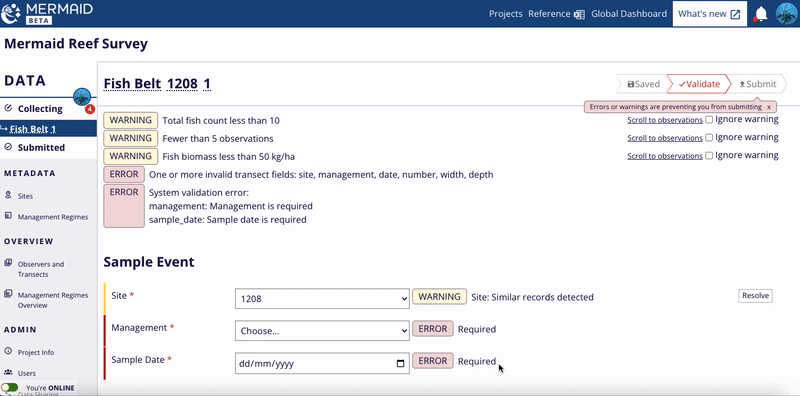Open Projects in the top navigation

(506, 14)
